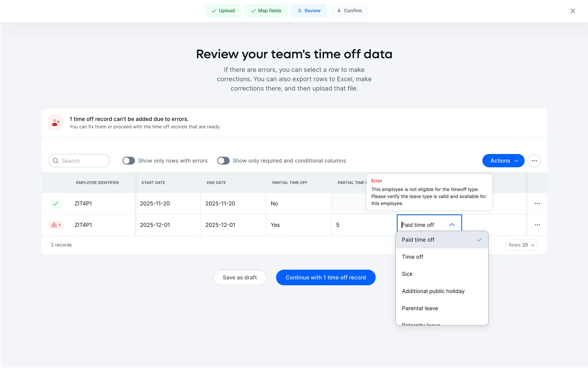This screenshot has height=368, width=588.
Task: Pick Additional public holiday option
Action: (x=433, y=291)
